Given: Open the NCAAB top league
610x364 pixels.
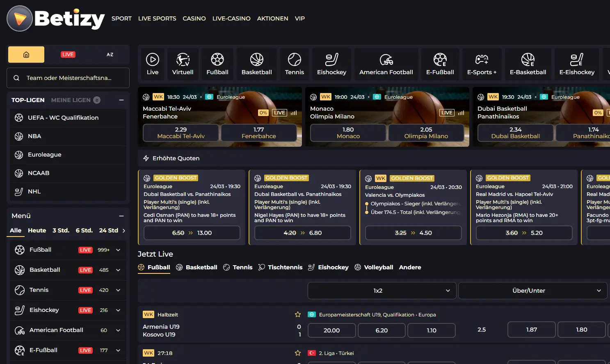Looking at the screenshot, I should (x=68, y=173).
